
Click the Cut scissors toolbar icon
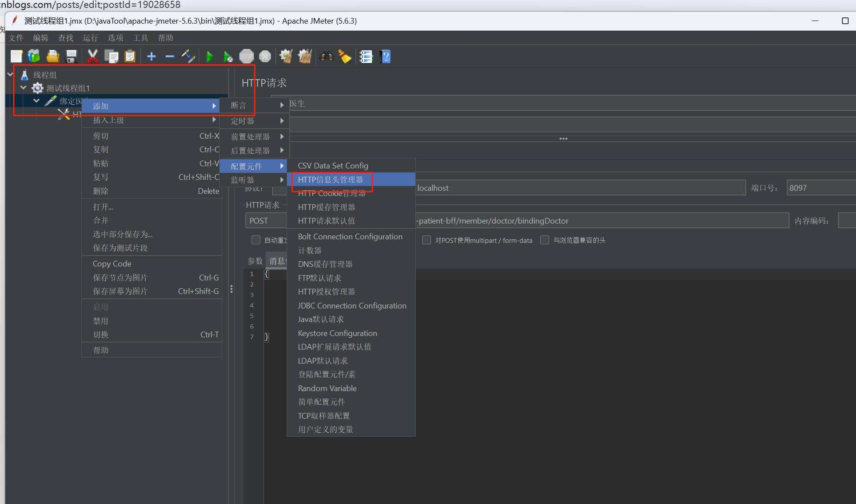point(92,56)
